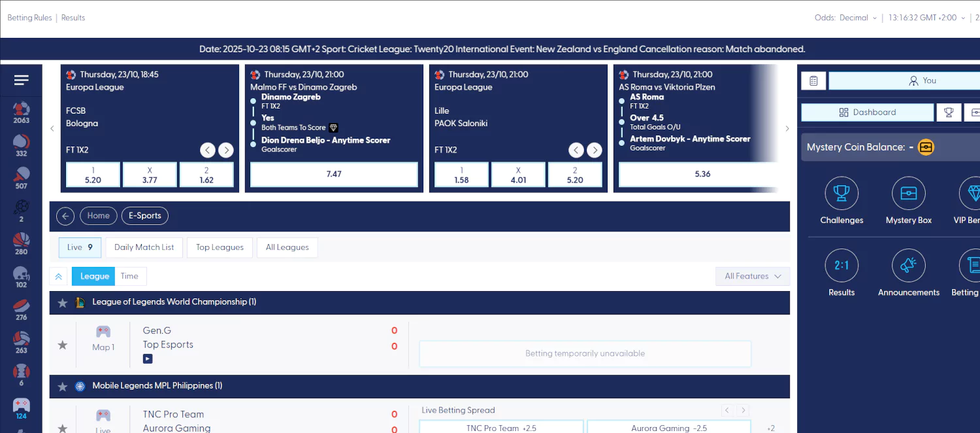Image resolution: width=980 pixels, height=433 pixels.
Task: Select the American football helmet icon with 102
Action: coord(21,277)
